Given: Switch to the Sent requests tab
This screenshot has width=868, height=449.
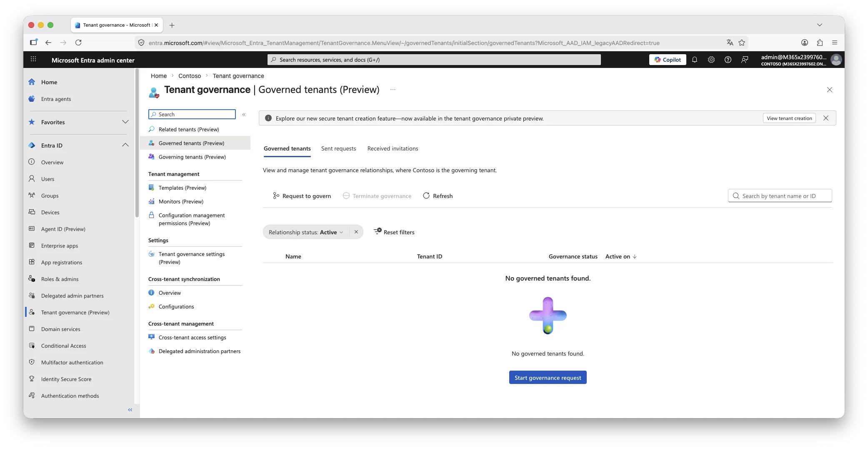Looking at the screenshot, I should point(338,149).
